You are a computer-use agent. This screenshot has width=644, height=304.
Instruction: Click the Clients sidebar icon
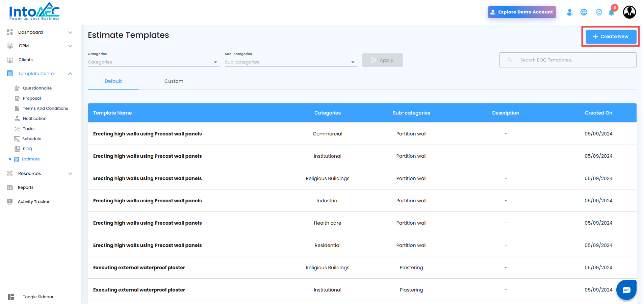click(x=10, y=60)
